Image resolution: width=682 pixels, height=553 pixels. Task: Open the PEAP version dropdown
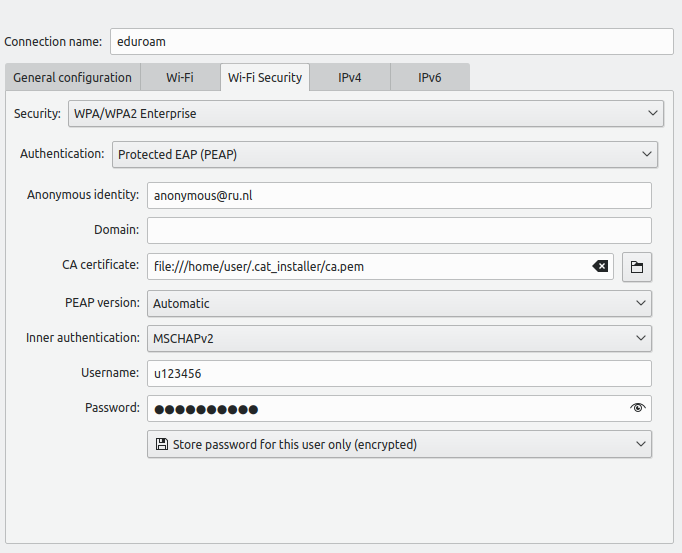(399, 303)
